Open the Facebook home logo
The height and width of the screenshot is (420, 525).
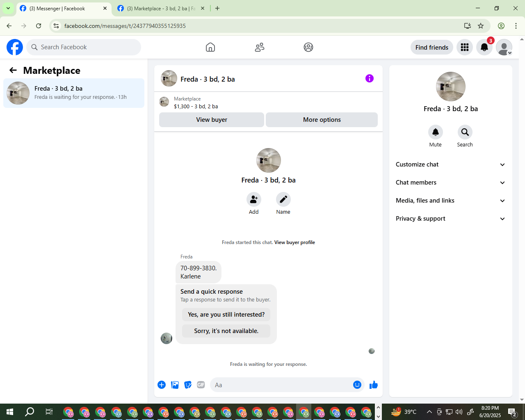tap(15, 47)
